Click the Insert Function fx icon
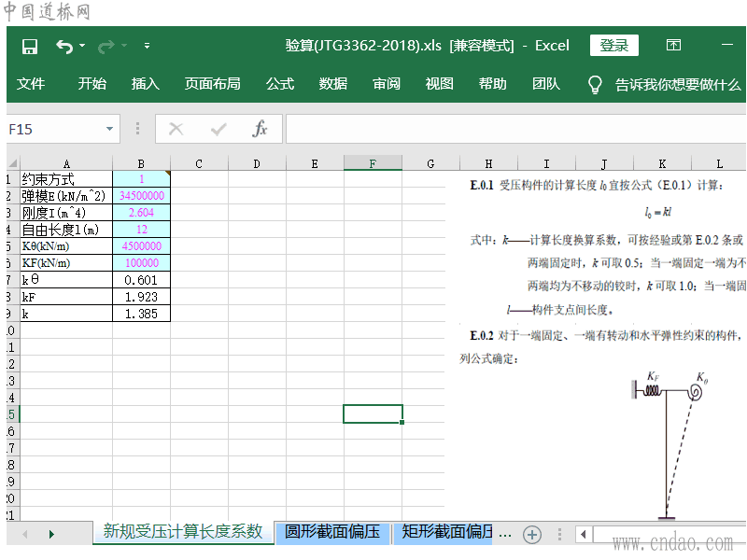The image size is (747, 560). click(260, 129)
